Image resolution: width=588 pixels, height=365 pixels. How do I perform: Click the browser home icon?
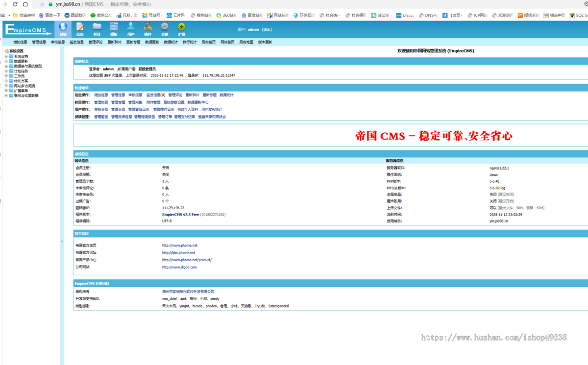25,4
